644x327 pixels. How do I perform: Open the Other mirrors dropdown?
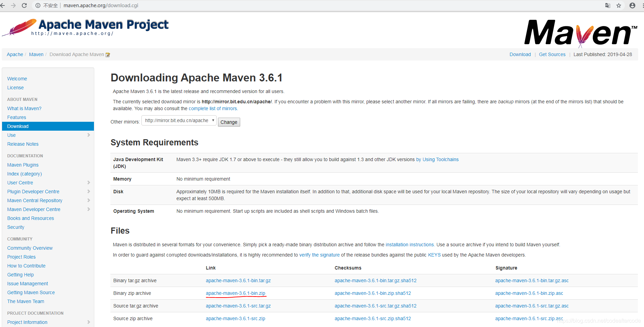(179, 120)
